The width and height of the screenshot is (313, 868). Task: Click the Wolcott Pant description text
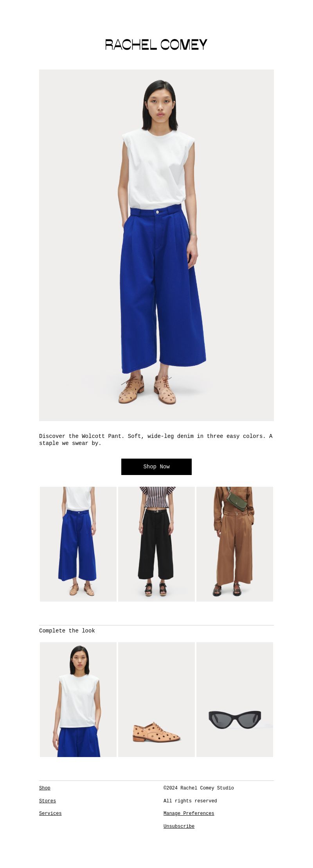pos(156,439)
